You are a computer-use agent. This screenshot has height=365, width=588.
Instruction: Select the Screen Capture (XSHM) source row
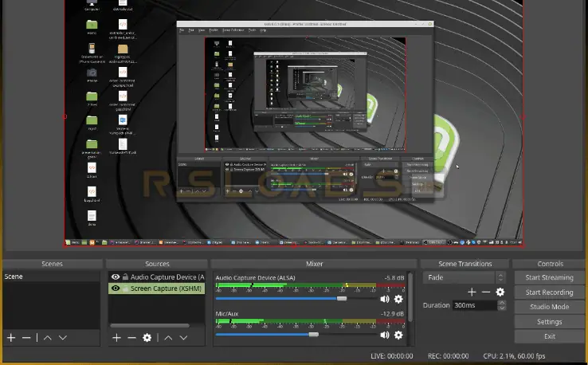(157, 288)
